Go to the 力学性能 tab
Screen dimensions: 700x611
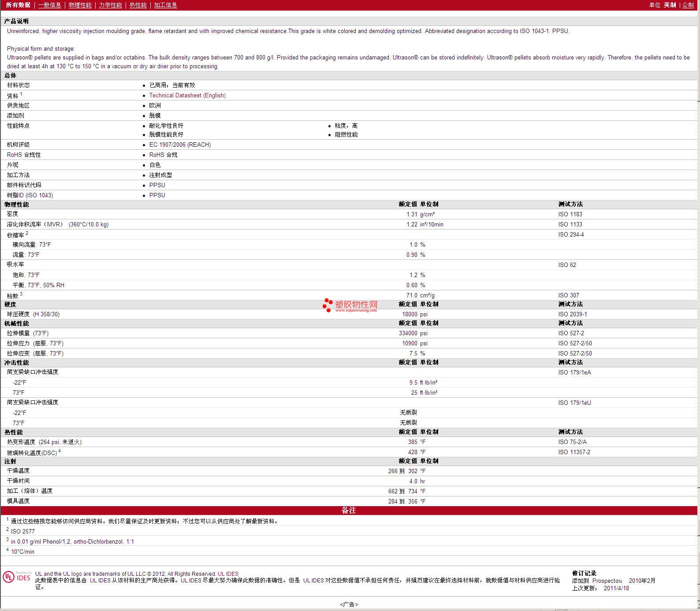110,5
